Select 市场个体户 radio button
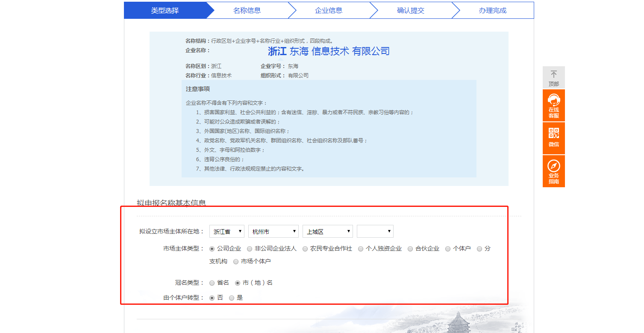 [236, 262]
